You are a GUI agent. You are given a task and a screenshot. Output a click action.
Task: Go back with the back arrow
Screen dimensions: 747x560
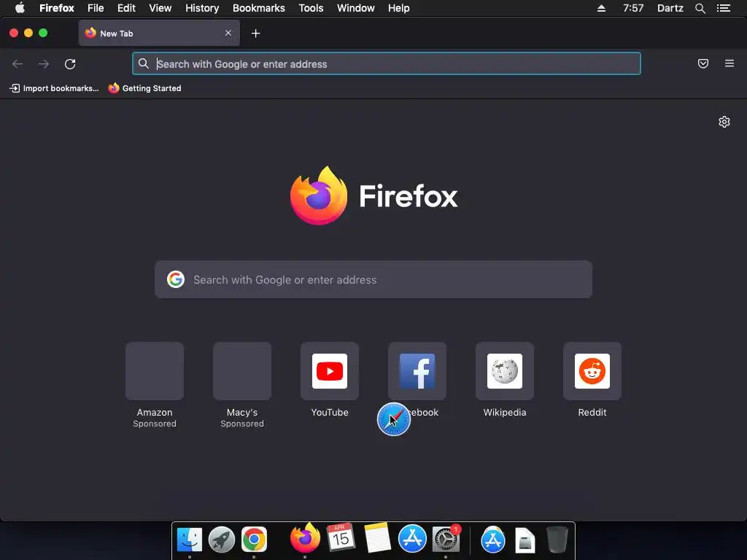[18, 64]
